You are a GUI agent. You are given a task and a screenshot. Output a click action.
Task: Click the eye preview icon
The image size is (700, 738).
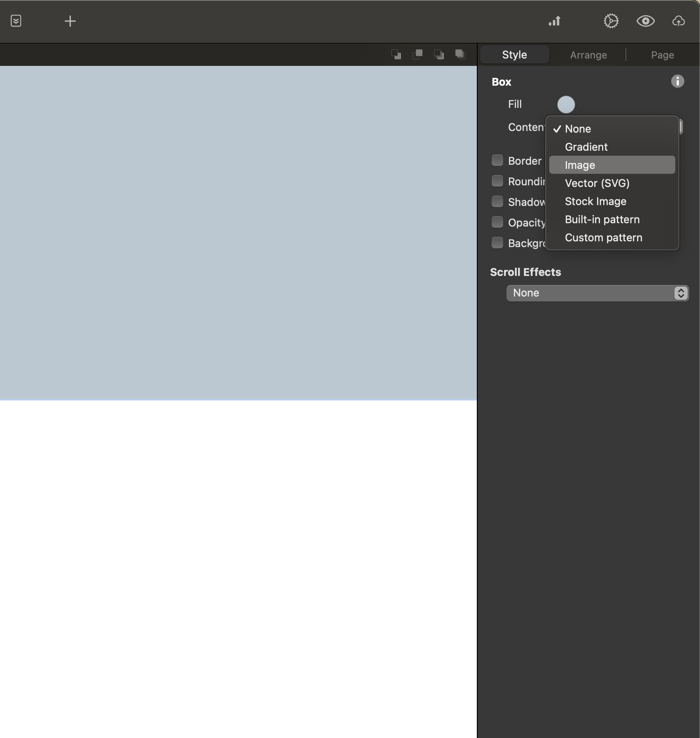point(645,21)
